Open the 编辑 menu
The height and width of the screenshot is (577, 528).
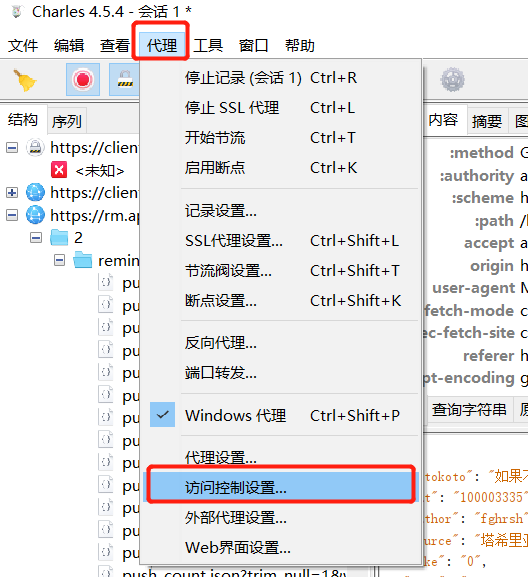(x=69, y=46)
